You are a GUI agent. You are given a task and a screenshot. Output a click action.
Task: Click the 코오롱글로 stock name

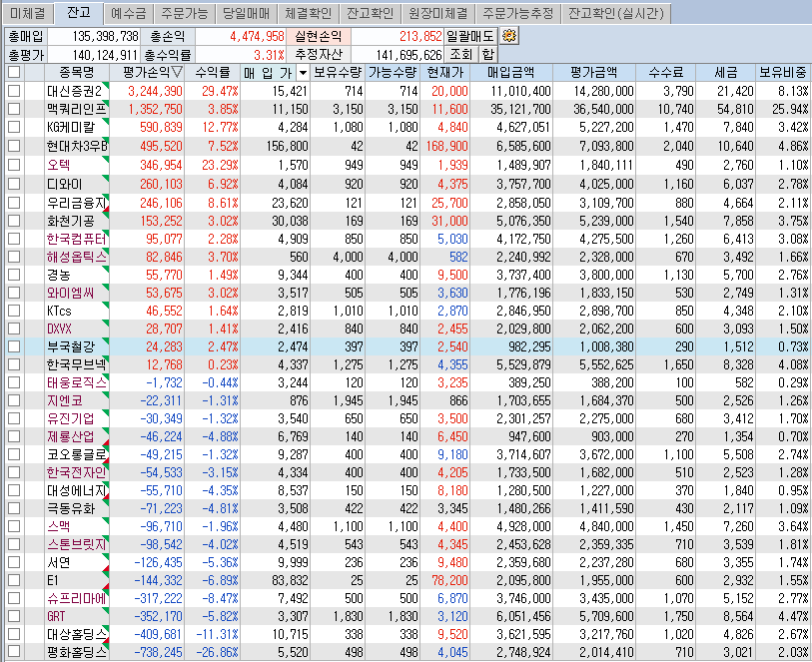coord(76,454)
